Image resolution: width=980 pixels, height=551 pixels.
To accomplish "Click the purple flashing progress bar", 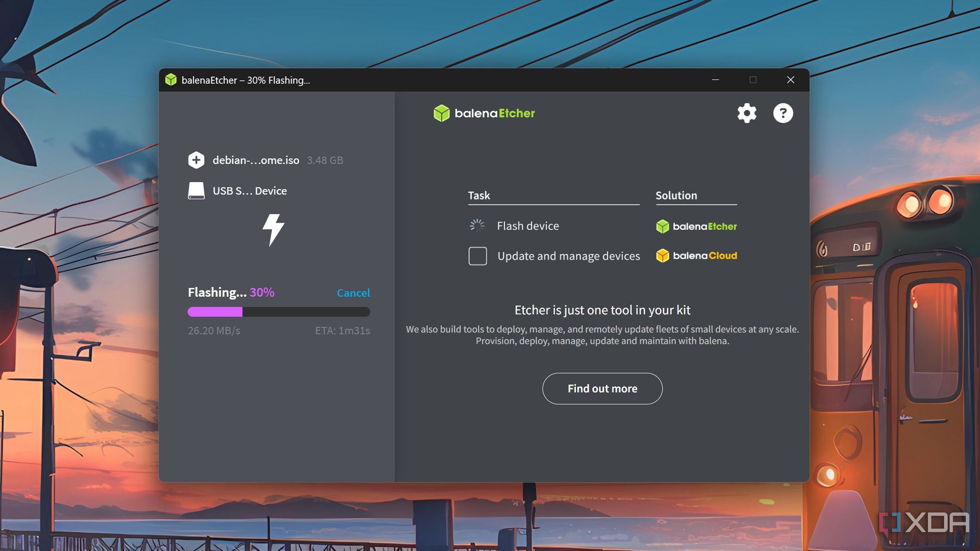I will point(279,312).
